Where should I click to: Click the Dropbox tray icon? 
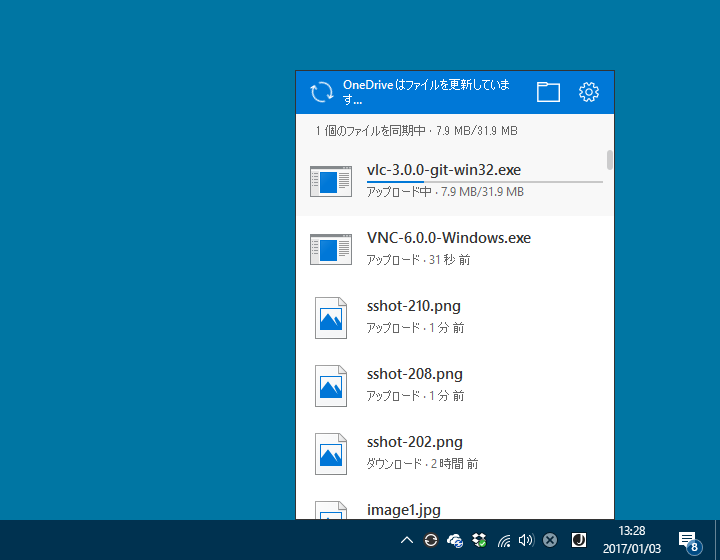tap(479, 540)
